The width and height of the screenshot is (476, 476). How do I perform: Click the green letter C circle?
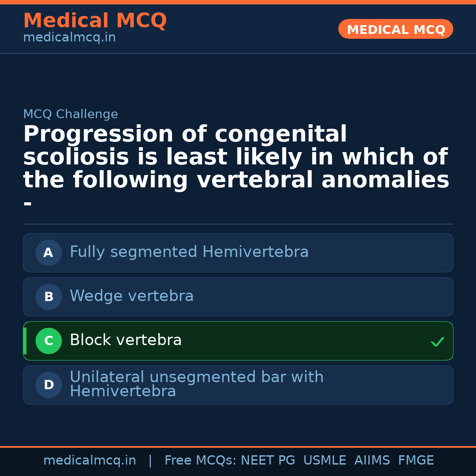tap(48, 341)
